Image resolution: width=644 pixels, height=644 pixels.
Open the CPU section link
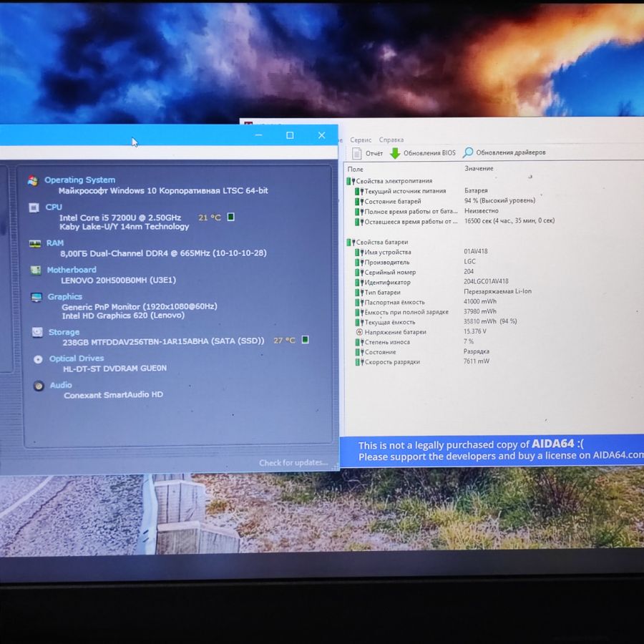pos(54,207)
